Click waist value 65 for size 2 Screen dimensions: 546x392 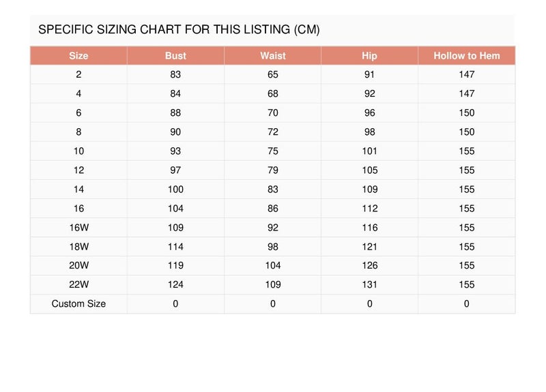pos(272,74)
